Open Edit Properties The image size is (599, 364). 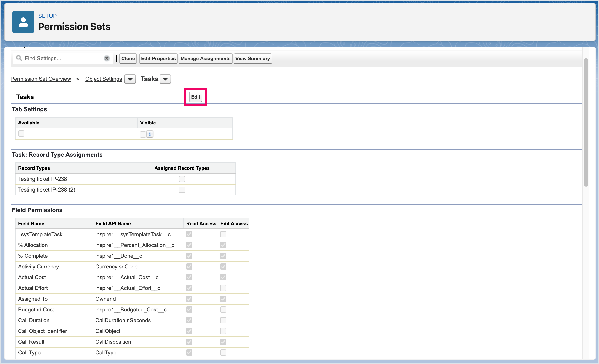[158, 59]
